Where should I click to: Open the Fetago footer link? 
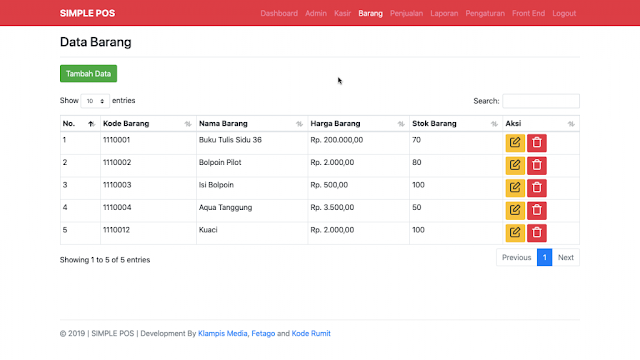coord(263,333)
